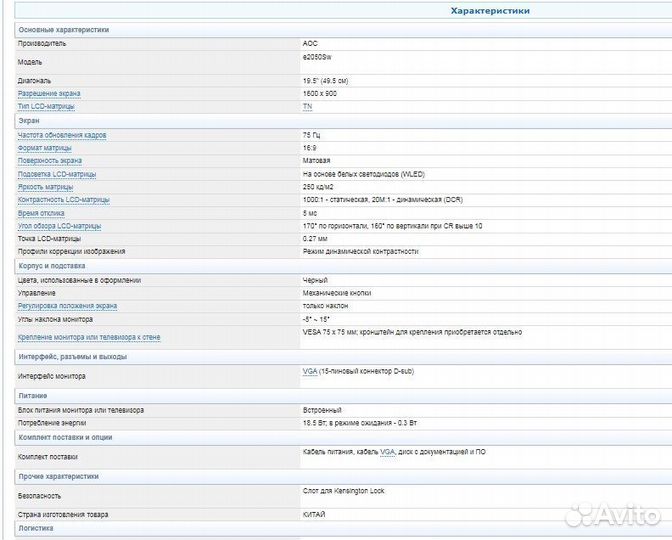The height and width of the screenshot is (540, 672).
Task: Click the surface value 'Матовая'
Action: pos(316,160)
